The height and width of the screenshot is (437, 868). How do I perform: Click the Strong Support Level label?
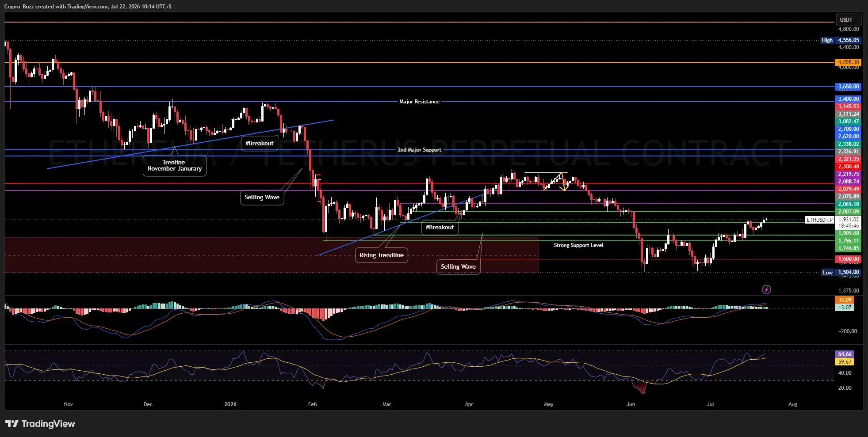578,245
